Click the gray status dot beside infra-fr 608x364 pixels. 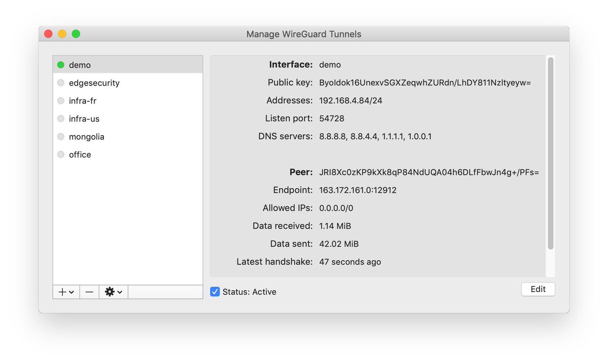[61, 101]
